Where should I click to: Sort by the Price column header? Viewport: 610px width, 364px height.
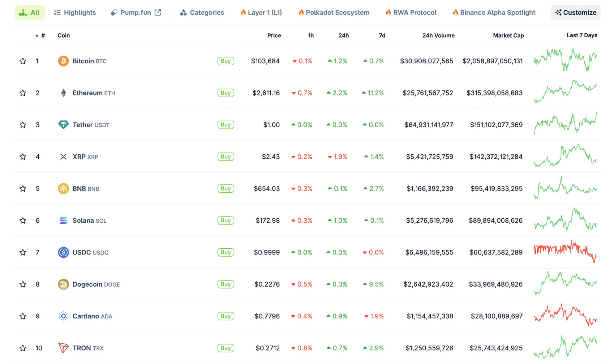(274, 35)
